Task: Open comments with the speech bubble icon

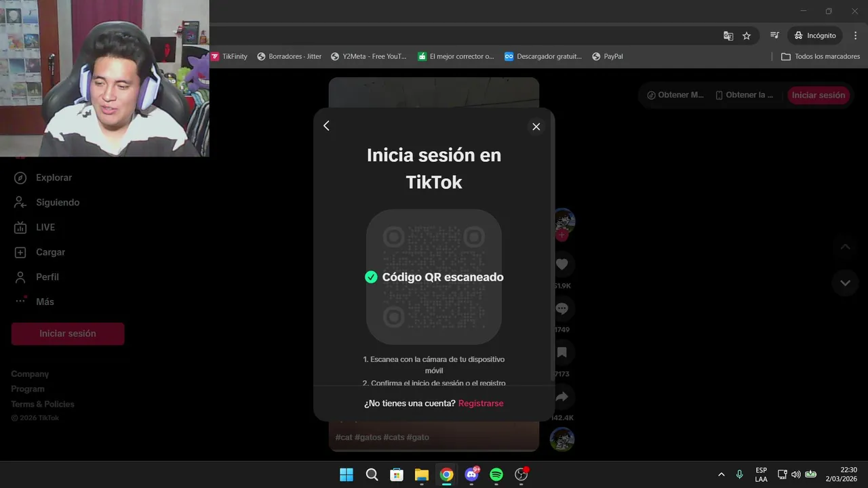Action: tap(562, 308)
